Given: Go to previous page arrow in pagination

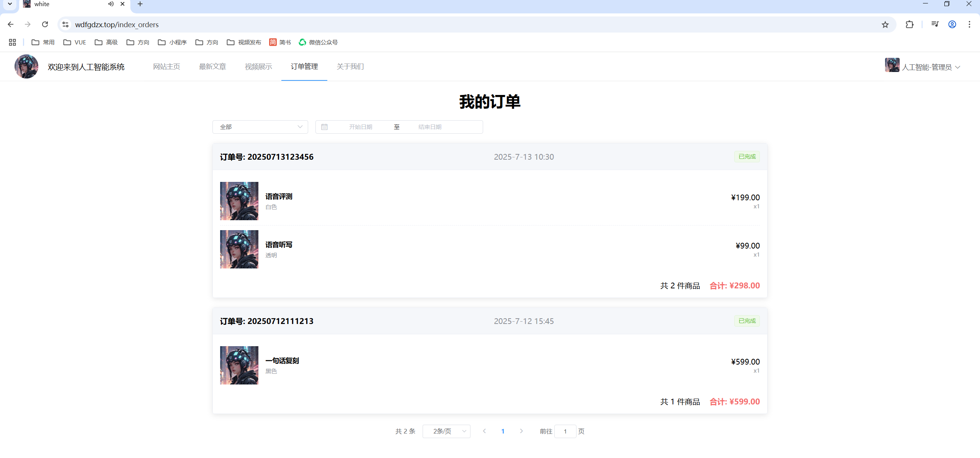Looking at the screenshot, I should 484,431.
